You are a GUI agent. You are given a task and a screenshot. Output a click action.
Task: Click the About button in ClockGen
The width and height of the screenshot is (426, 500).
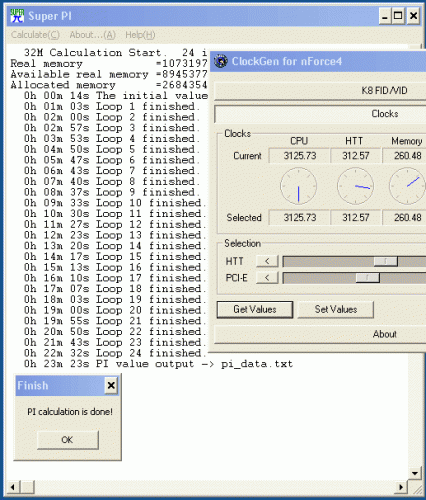(320, 334)
